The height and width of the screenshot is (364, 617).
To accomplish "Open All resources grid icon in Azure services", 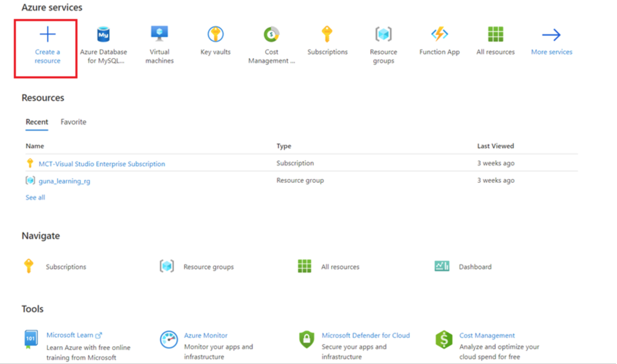I will click(496, 34).
